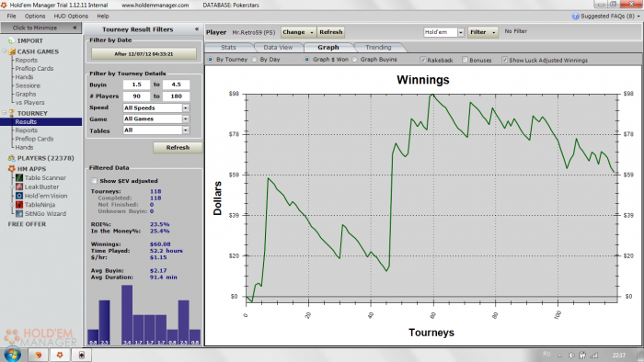Open the Help menu
644x362 pixels.
(x=103, y=16)
